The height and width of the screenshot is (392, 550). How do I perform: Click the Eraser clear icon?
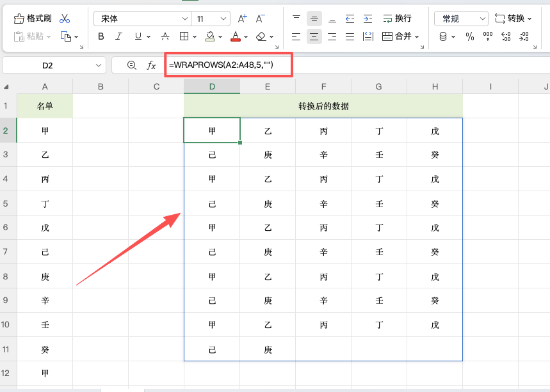[261, 36]
